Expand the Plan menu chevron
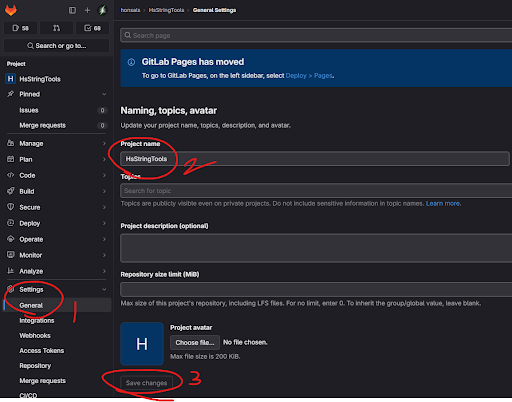The width and height of the screenshot is (512, 402). [104, 159]
